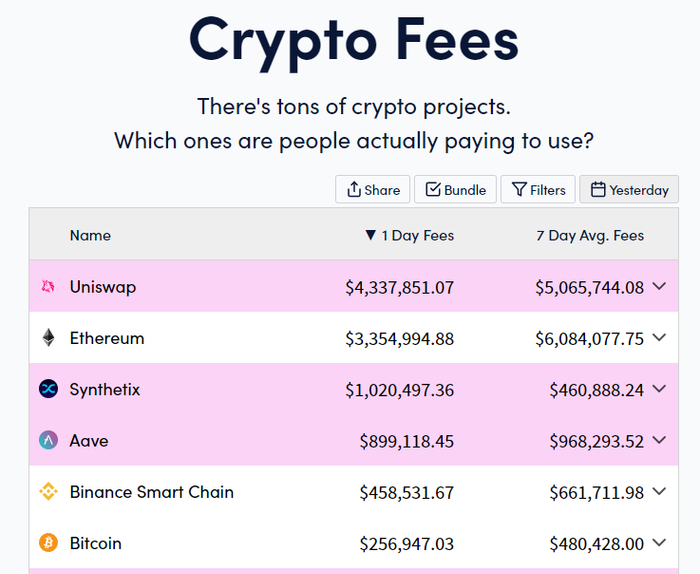Viewport: 700px width, 574px height.
Task: Click the Uniswap unicorn logo icon
Action: (48, 287)
